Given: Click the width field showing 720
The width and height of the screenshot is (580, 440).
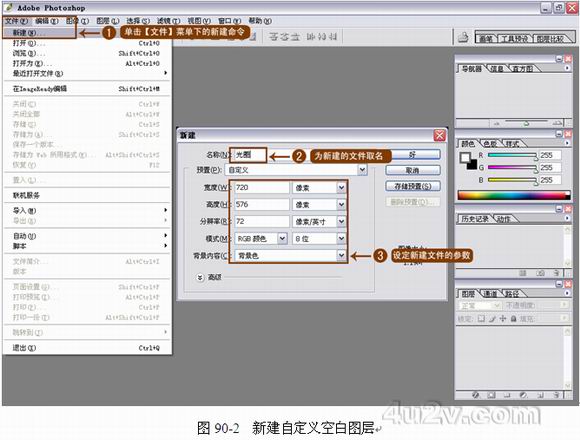Looking at the screenshot, I should [262, 187].
